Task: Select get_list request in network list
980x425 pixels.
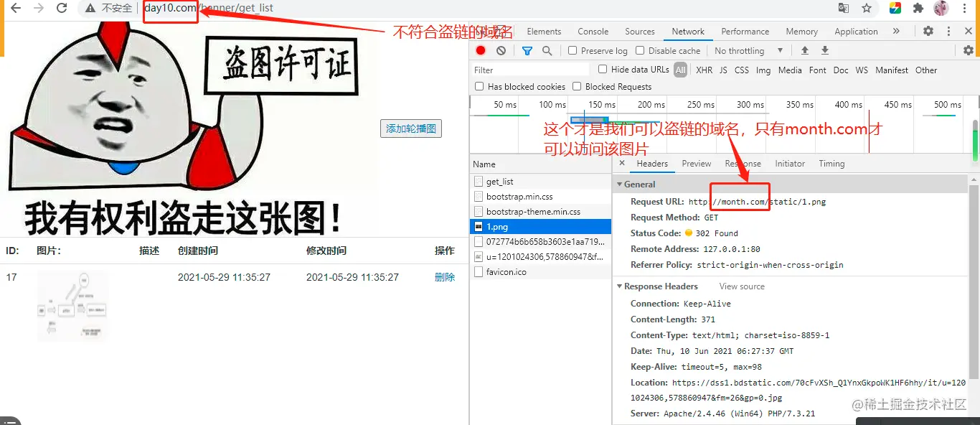Action: (x=541, y=182)
